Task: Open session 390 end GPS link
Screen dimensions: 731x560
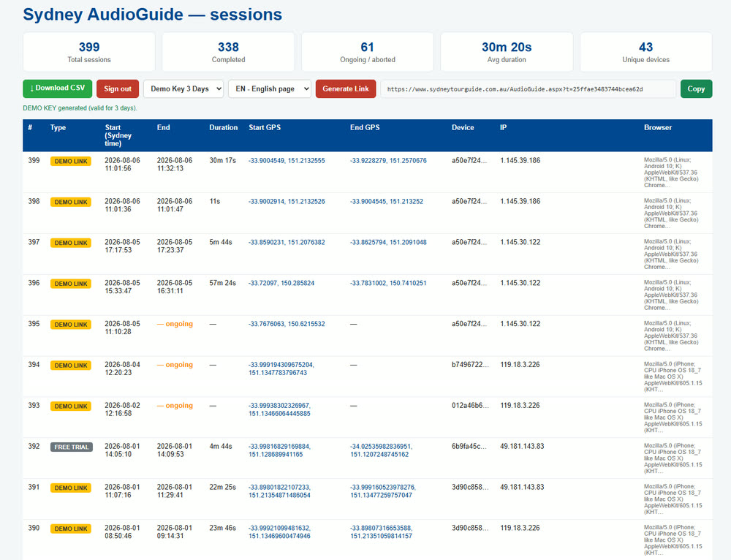Action: [x=381, y=532]
